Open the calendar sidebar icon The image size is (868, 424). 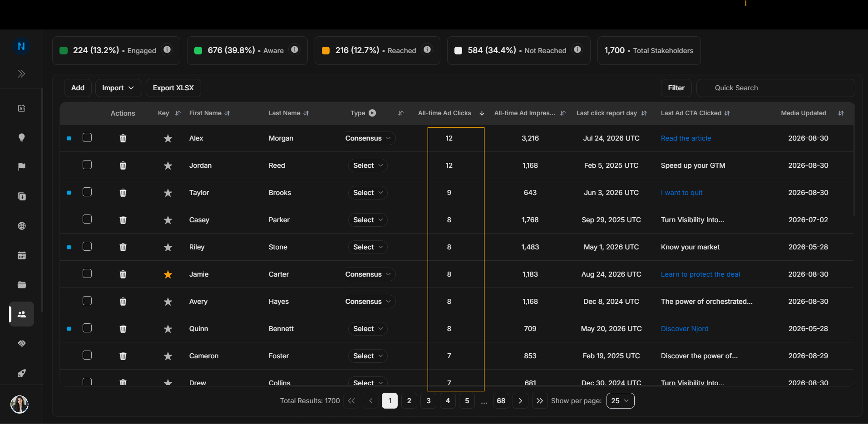[21, 255]
